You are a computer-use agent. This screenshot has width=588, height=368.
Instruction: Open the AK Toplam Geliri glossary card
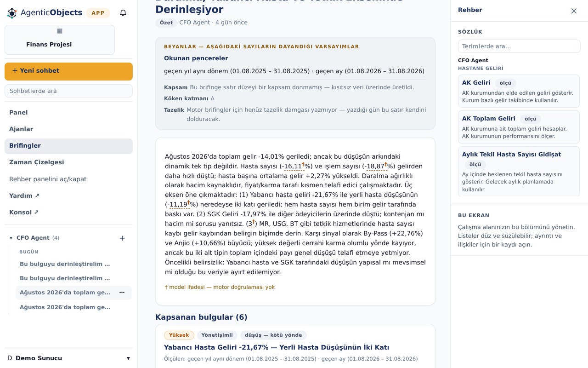(x=519, y=127)
